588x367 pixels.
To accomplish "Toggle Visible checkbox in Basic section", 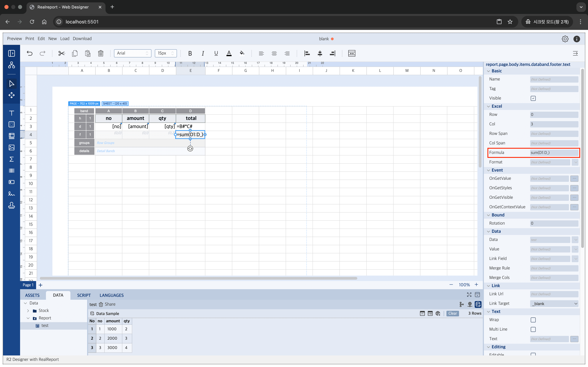I will (533, 98).
